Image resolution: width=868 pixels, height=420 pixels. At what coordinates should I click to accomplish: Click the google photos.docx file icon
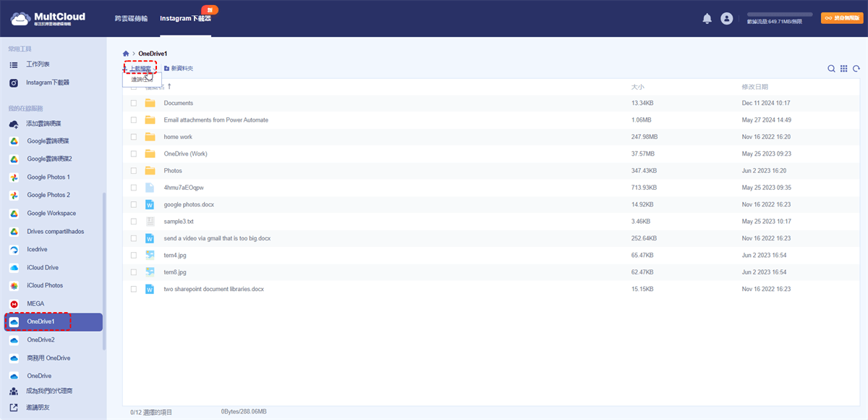(x=150, y=204)
